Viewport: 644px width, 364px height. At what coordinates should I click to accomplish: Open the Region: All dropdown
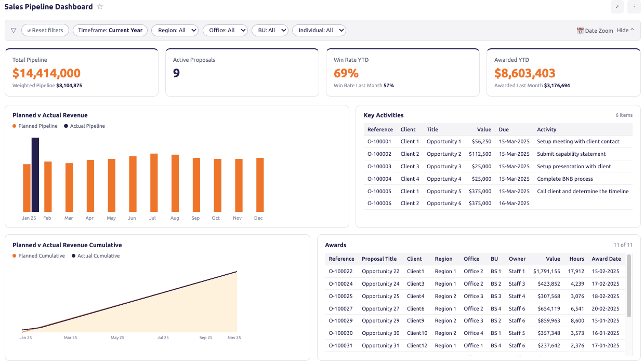(x=175, y=30)
